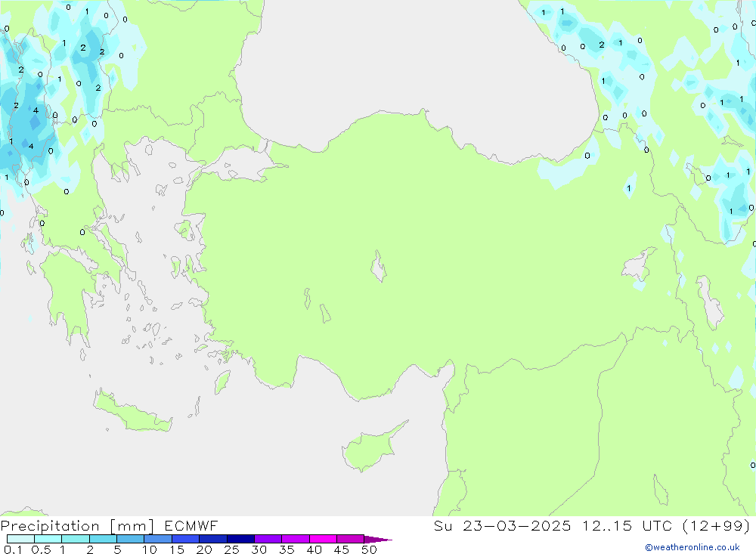The width and height of the screenshot is (756, 554).
Task: Click the '50' legend scale label
Action: [x=369, y=549]
